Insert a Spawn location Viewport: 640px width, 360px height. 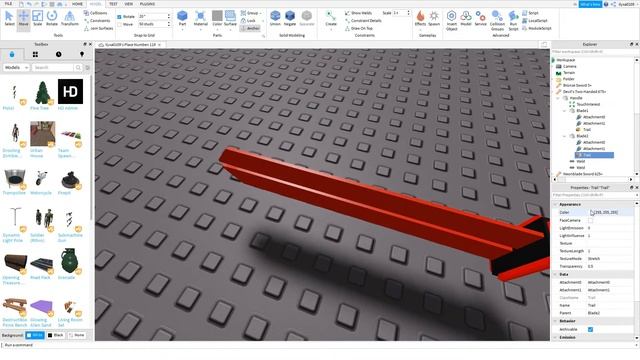(x=434, y=19)
